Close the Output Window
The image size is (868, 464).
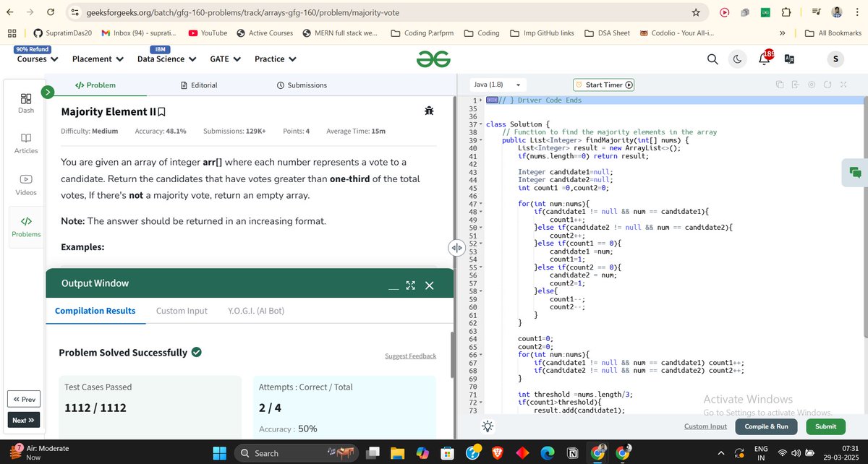[x=430, y=285]
